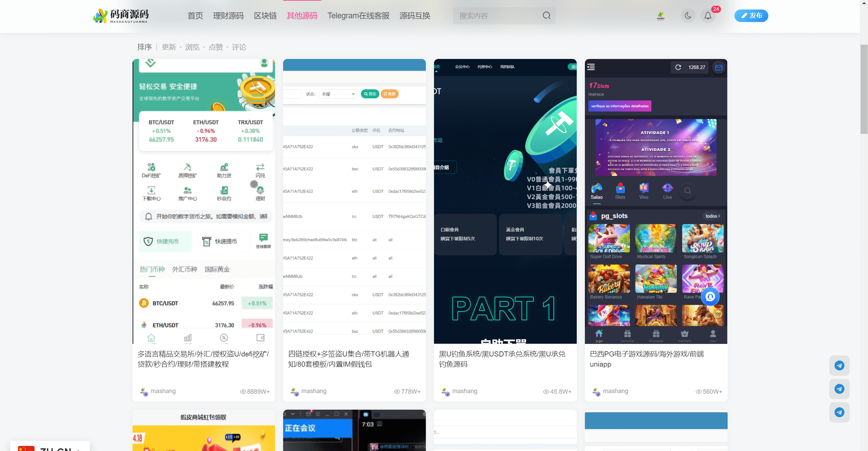Sort posts by 浏览
868x451 pixels.
pyautogui.click(x=192, y=47)
